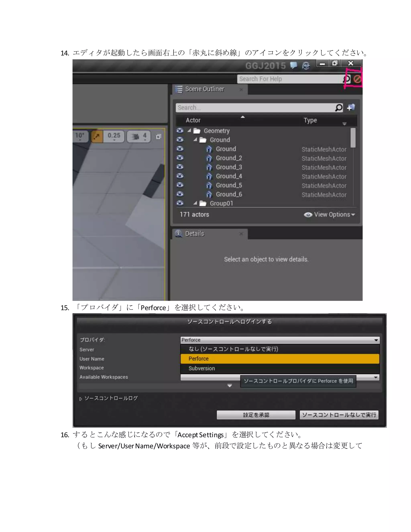The width and height of the screenshot is (411, 532).
Task: Select Subversion in the provider list
Action: pyautogui.click(x=280, y=368)
